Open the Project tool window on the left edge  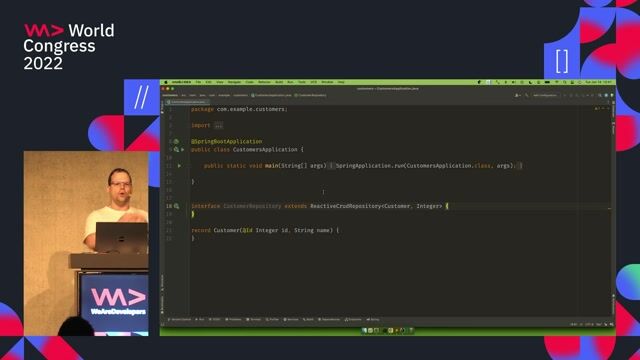coord(162,107)
